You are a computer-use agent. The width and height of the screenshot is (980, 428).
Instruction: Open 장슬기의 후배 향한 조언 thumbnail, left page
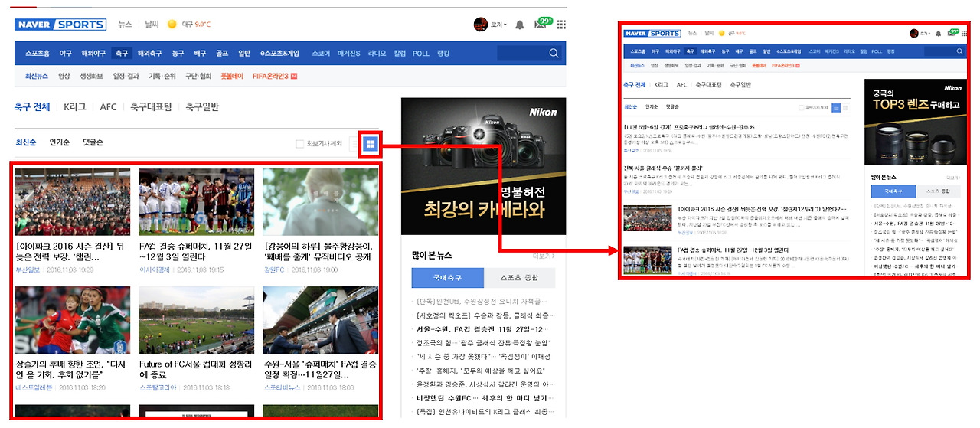(73, 320)
